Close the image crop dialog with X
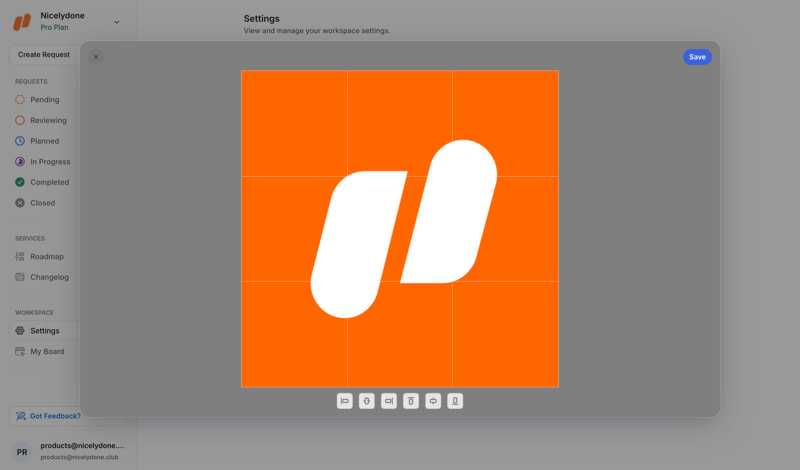 pos(96,57)
